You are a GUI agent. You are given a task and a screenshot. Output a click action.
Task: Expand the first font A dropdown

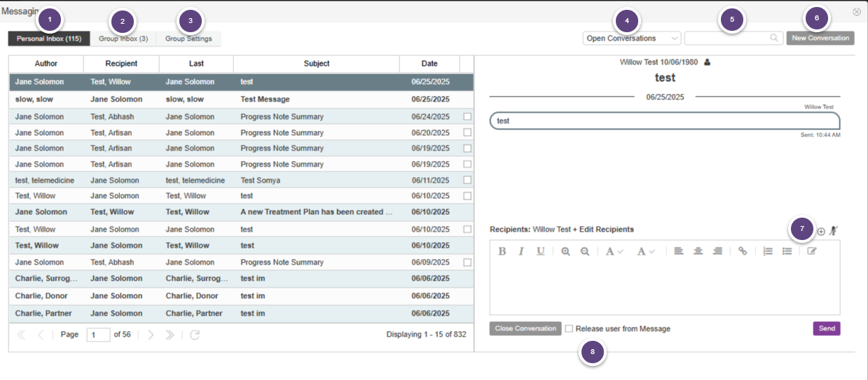614,251
